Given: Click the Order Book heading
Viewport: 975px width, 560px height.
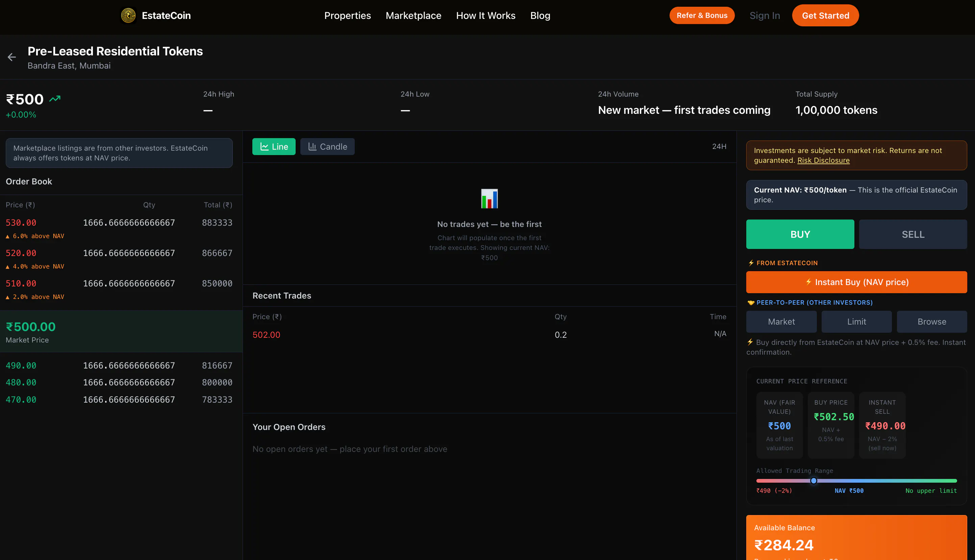Looking at the screenshot, I should tap(29, 181).
